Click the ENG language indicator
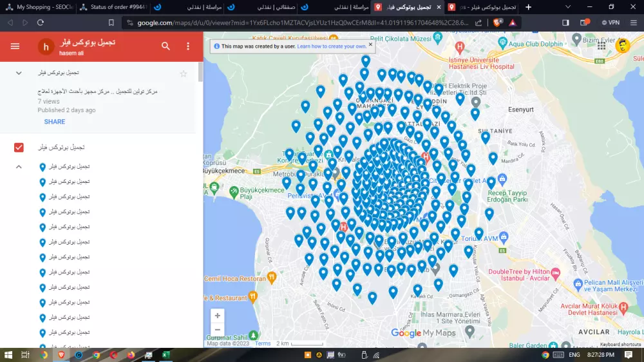 pos(574,355)
